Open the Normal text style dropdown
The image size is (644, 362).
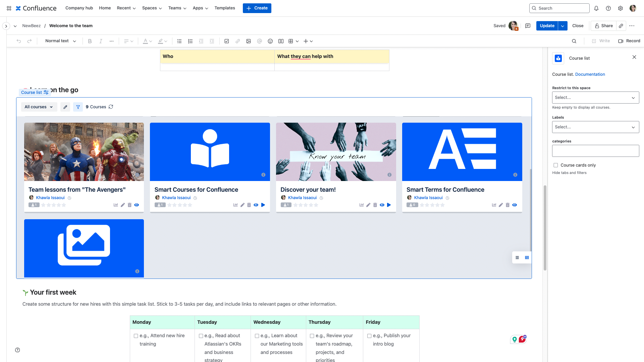coord(61,41)
